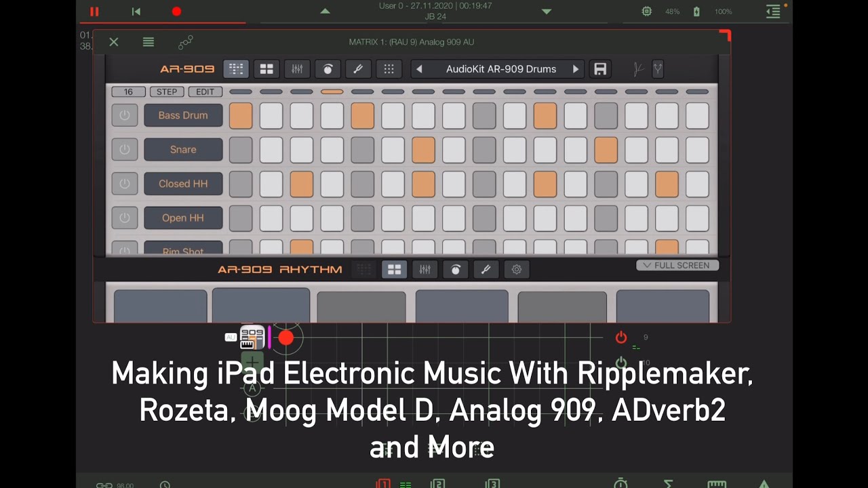Select the STEP mode button
Viewport: 868px width, 488px height.
pos(167,92)
